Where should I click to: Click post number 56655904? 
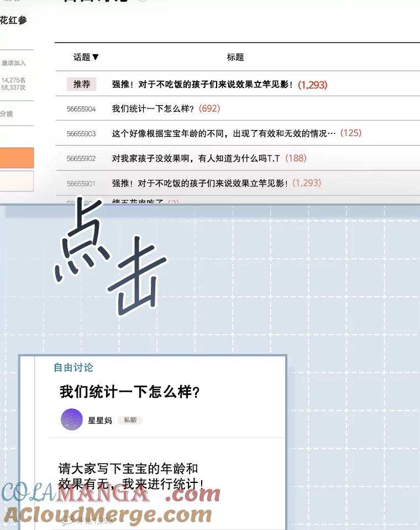pyautogui.click(x=81, y=109)
